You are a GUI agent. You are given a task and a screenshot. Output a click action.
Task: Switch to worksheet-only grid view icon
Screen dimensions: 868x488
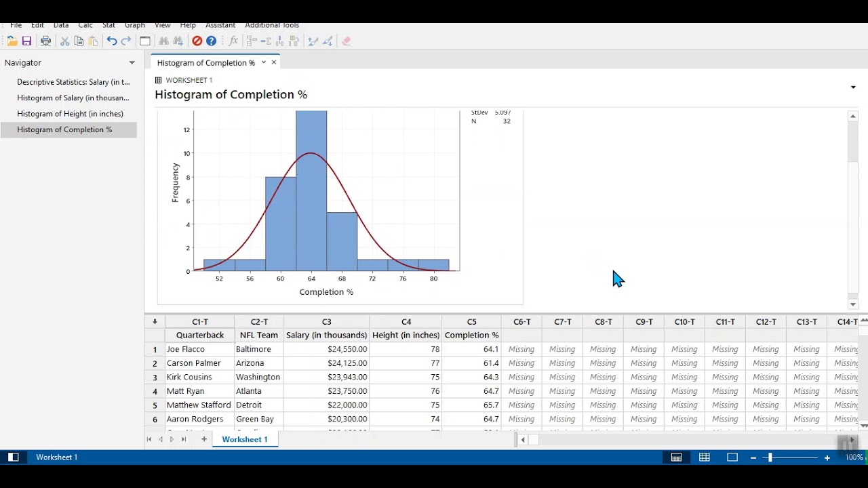(x=705, y=457)
